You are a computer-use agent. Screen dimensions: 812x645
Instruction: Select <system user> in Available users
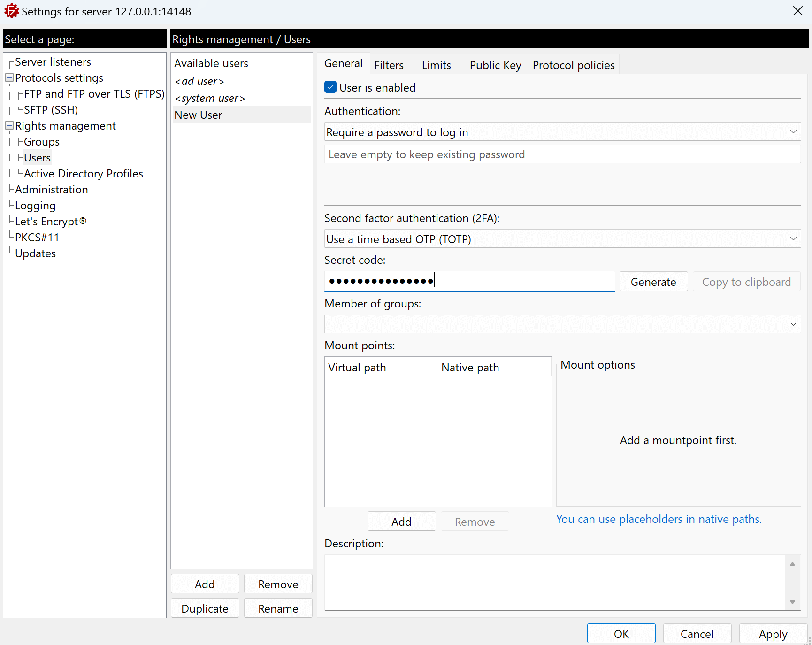point(210,98)
